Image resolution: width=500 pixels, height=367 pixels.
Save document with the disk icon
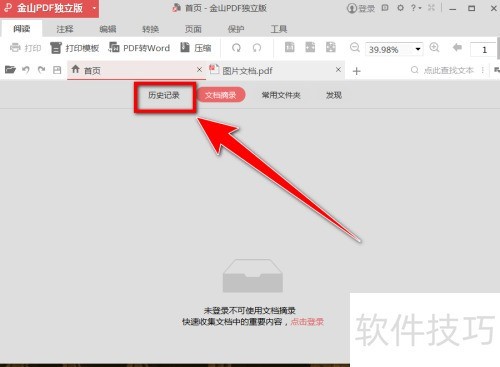[57, 70]
